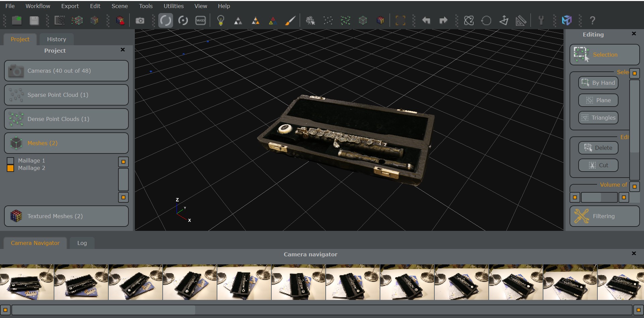Toggle the Maillage 1 mesh checkbox
The width and height of the screenshot is (644, 318).
pyautogui.click(x=10, y=161)
